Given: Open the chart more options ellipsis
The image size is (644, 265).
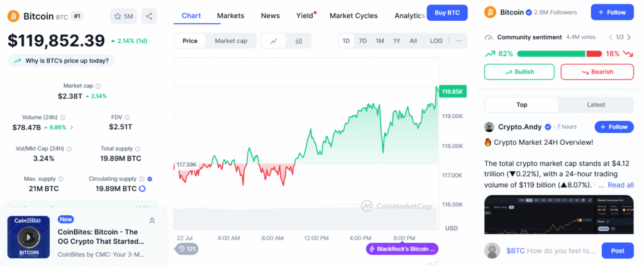Looking at the screenshot, I should click(459, 41).
